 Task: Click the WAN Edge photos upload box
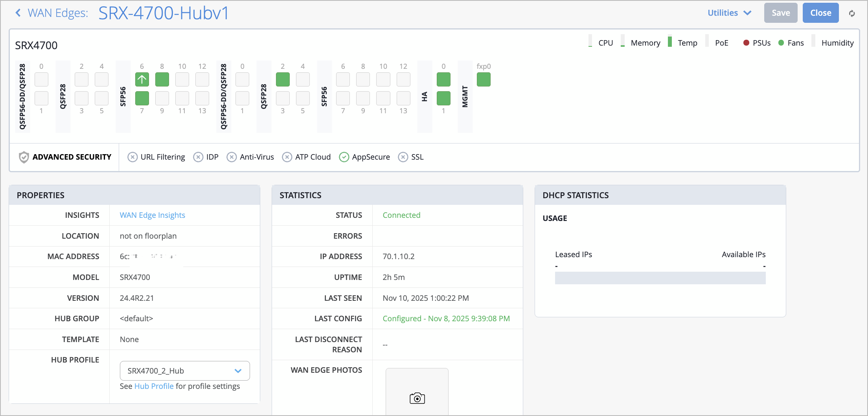[x=417, y=392]
